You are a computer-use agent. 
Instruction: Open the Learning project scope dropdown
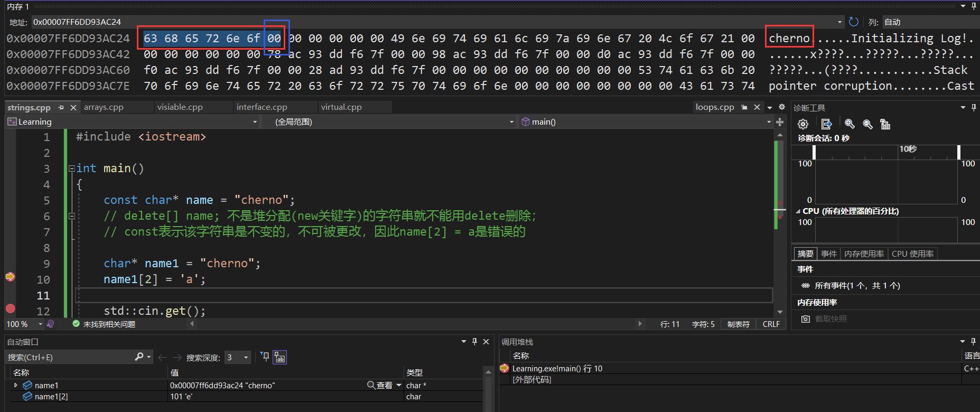[x=255, y=122]
